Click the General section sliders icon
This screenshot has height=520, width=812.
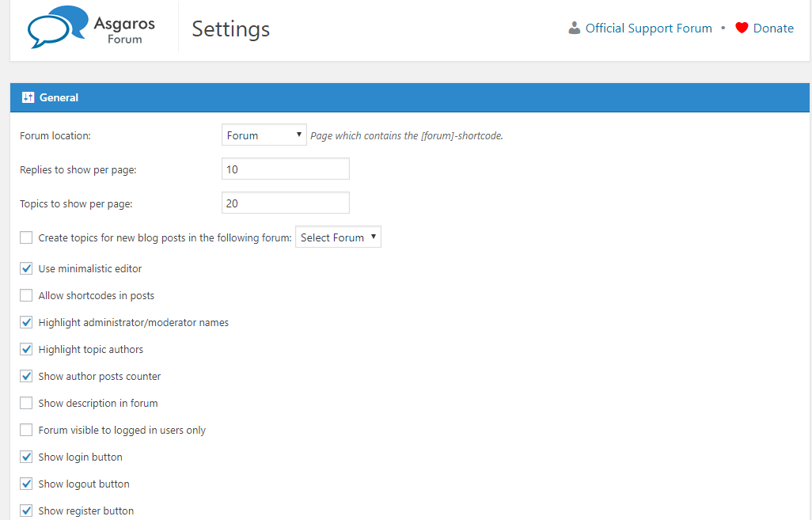pos(28,97)
